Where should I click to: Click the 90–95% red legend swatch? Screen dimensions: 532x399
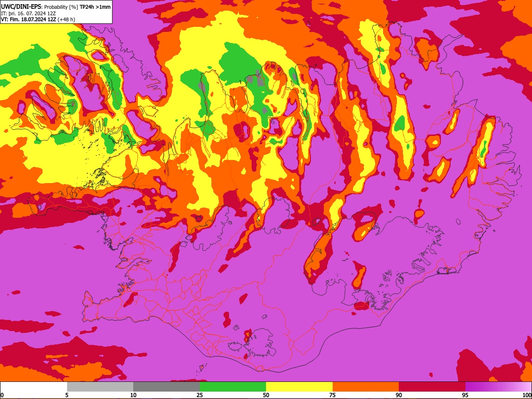[432, 387]
